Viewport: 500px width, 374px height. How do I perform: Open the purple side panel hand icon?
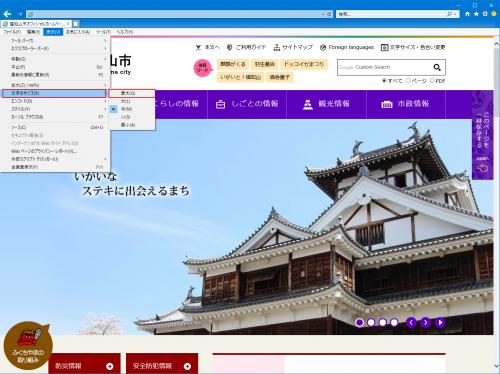[482, 168]
